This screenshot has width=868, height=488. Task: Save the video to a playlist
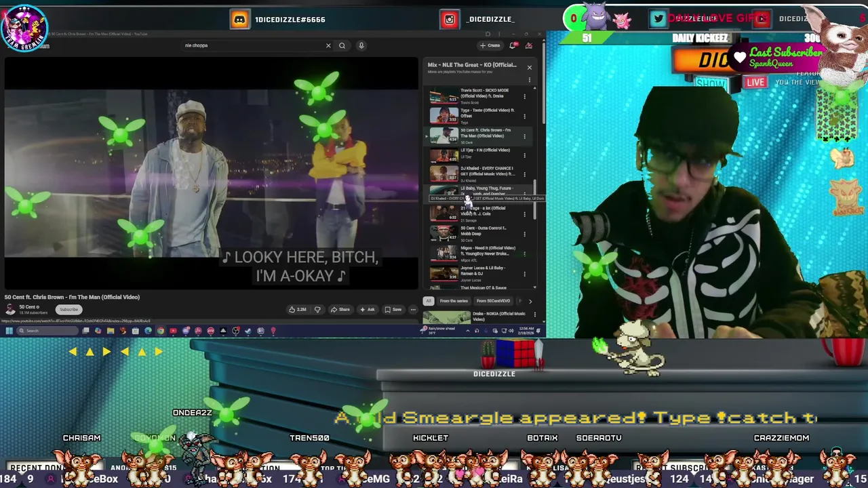[x=393, y=310]
